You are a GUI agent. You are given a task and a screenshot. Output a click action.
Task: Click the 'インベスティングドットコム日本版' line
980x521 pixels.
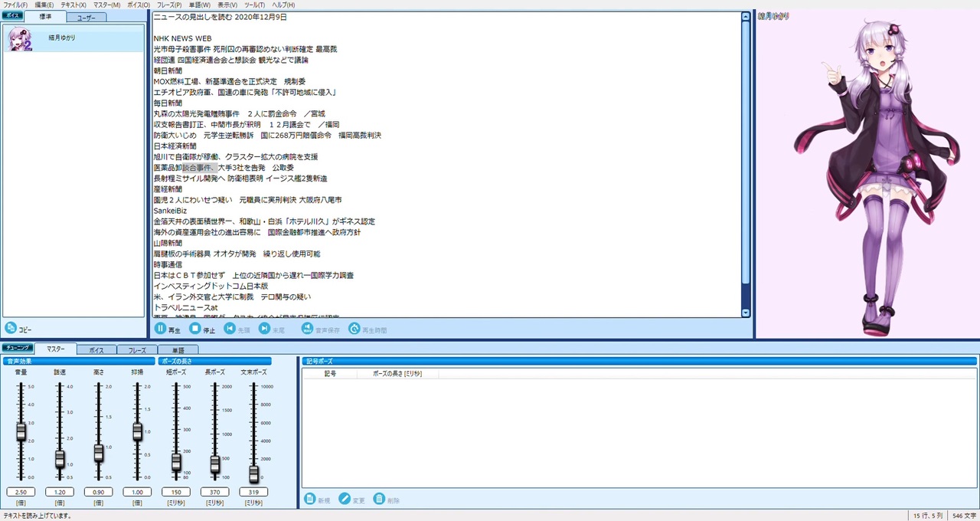(211, 286)
